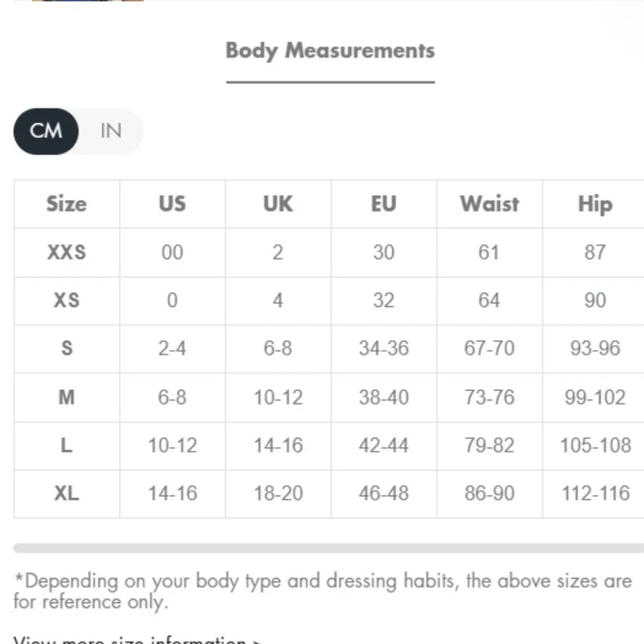Viewport: 644px width, 644px height.
Task: Select the M size row label
Action: coord(66,397)
